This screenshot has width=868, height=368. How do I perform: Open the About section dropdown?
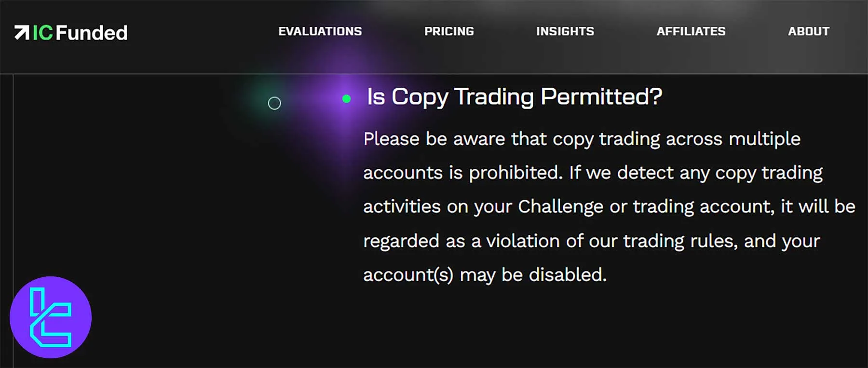click(x=809, y=32)
